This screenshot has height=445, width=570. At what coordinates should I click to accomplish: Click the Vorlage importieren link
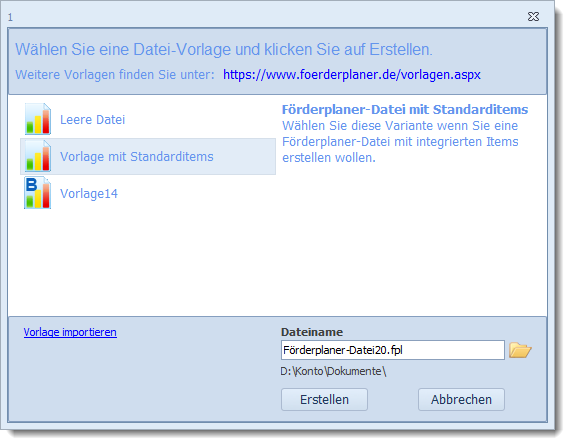(70, 332)
